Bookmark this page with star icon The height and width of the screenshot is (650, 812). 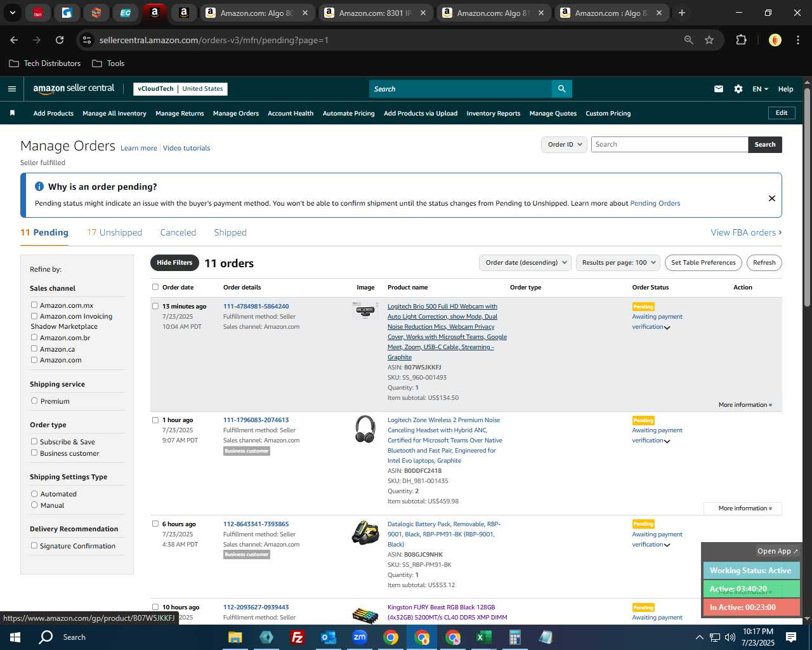coord(709,40)
